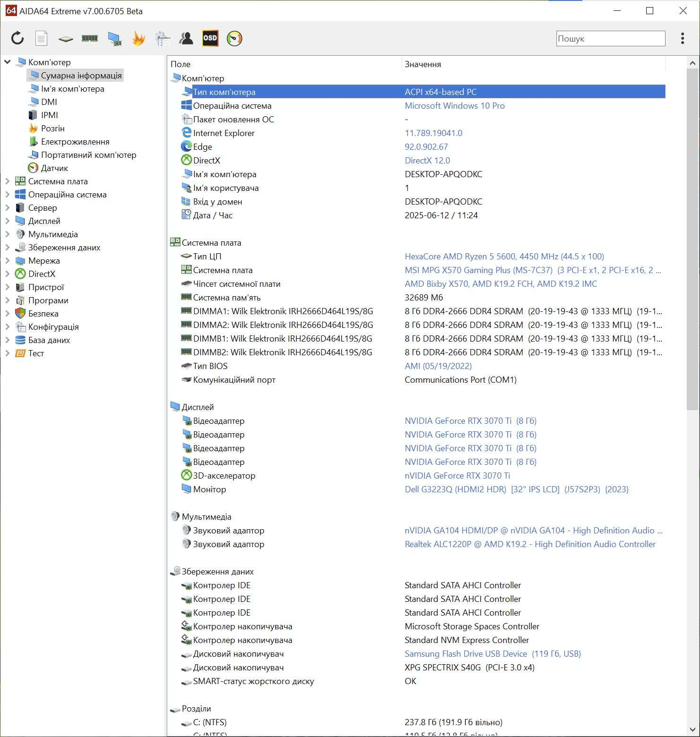Viewport: 700px width, 737px height.
Task: Open the three-dot main menu
Action: (682, 38)
